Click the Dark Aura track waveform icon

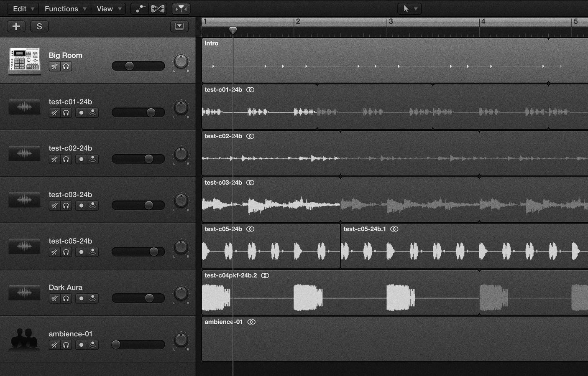click(25, 292)
